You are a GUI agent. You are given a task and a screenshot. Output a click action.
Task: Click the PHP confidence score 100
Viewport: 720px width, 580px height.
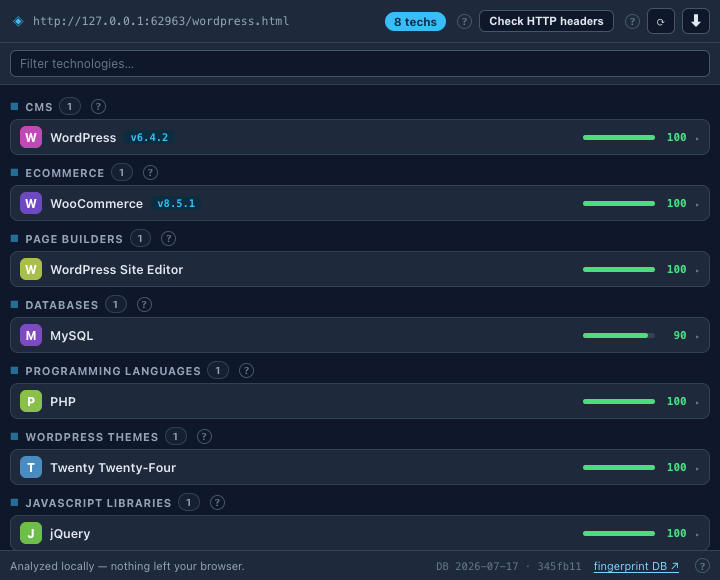[676, 401]
